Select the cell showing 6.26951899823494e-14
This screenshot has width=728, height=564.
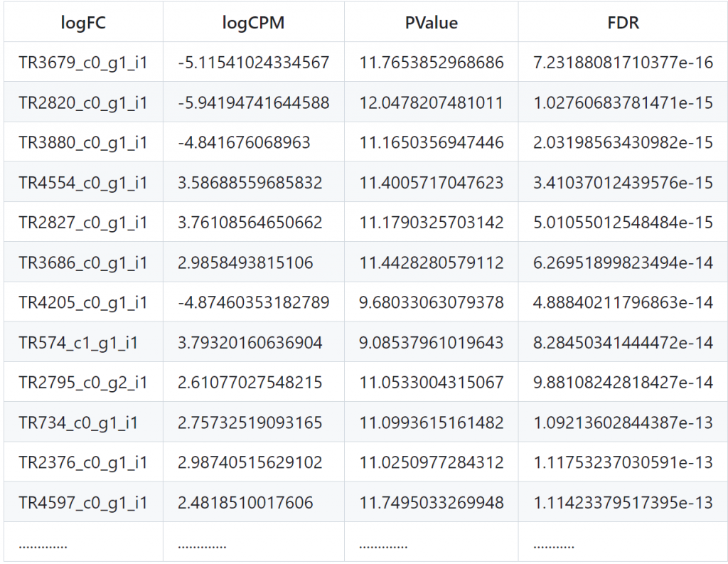pos(623,262)
